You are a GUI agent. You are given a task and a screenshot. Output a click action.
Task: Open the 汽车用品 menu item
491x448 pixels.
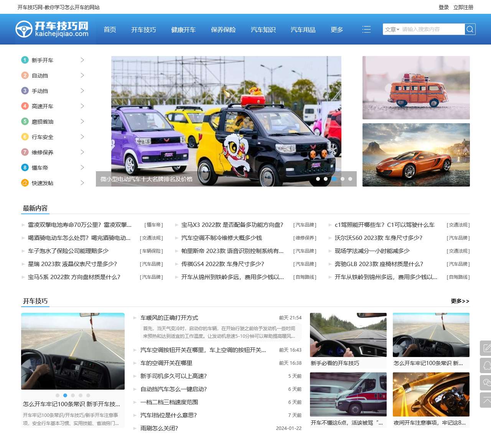[x=303, y=30]
